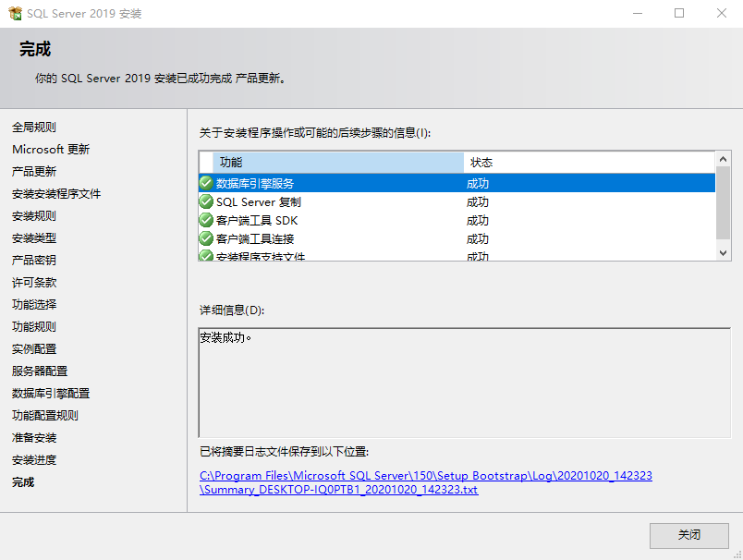Click the Microsoft 更新 step
The image size is (743, 560).
pyautogui.click(x=51, y=149)
